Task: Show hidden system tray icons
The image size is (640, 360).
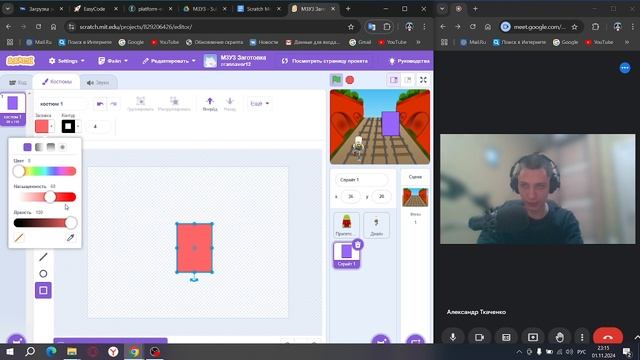Action: pos(519,351)
